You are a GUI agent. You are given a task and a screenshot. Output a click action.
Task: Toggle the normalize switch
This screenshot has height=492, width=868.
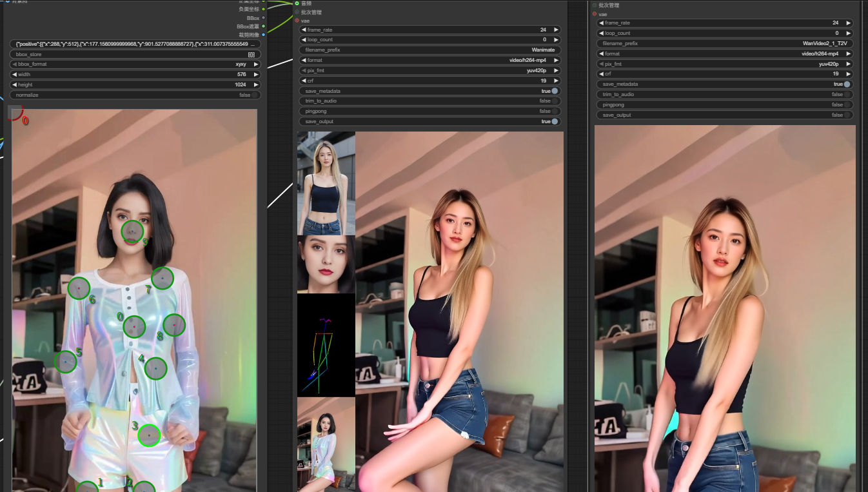pos(255,95)
